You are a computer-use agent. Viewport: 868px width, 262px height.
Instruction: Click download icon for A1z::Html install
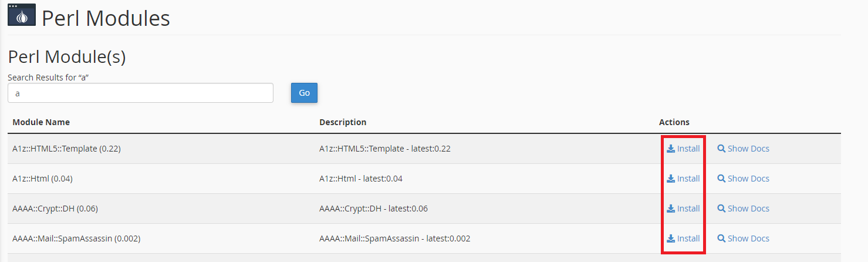(671, 179)
